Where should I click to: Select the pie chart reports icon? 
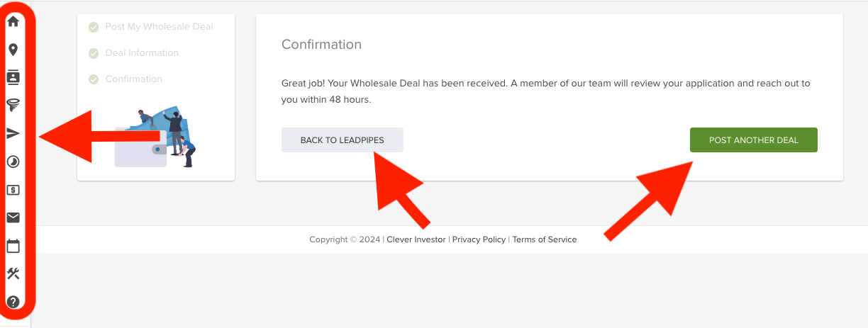[x=13, y=162]
